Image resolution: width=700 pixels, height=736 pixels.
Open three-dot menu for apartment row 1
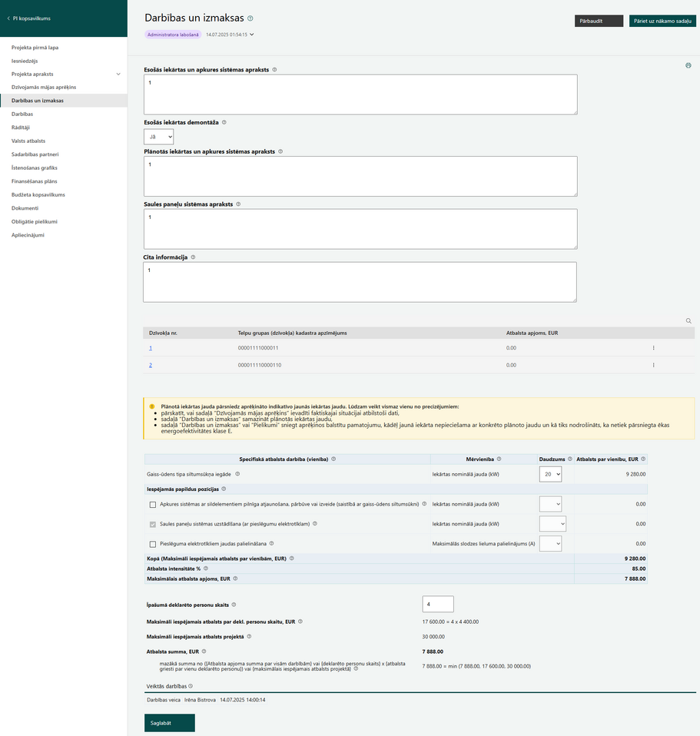tap(654, 348)
